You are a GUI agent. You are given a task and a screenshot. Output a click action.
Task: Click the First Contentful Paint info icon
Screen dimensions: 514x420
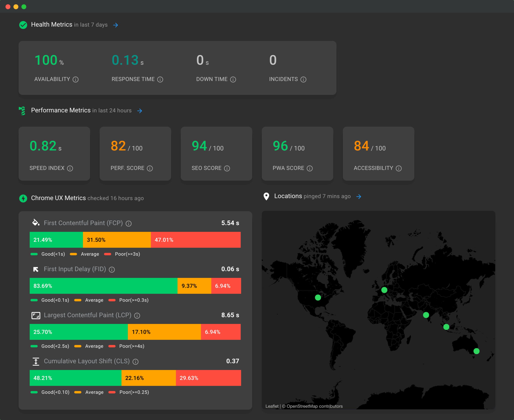tap(129, 223)
